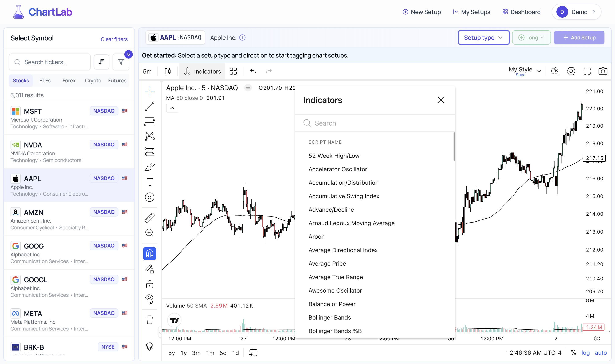Open the price scale settings gear
This screenshot has width=615, height=364.
tap(597, 339)
